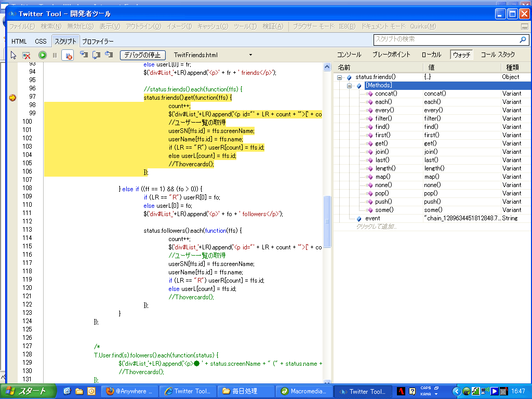This screenshot has width=532, height=399.
Task: Show the コンソール pane
Action: point(349,55)
